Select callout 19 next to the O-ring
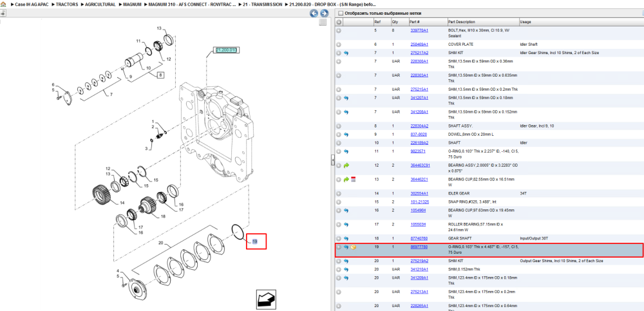Image resolution: width=644 pixels, height=311 pixels. [254, 242]
